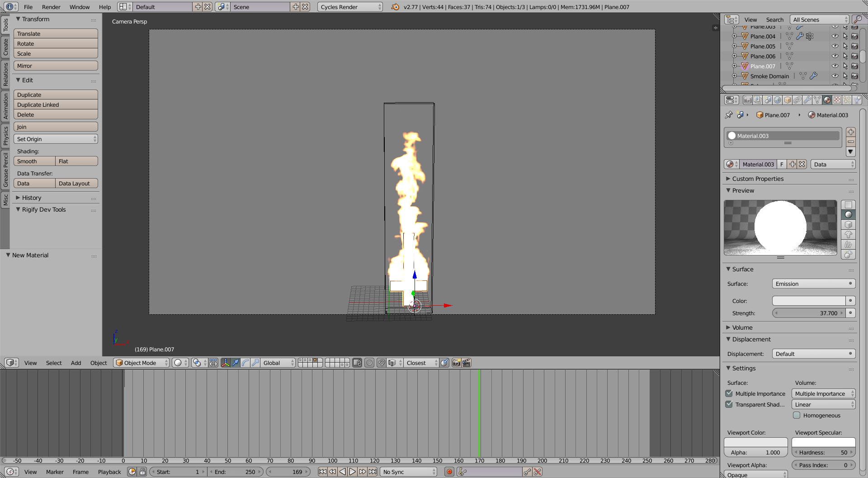
Task: Open the Object Mode selector
Action: point(141,363)
